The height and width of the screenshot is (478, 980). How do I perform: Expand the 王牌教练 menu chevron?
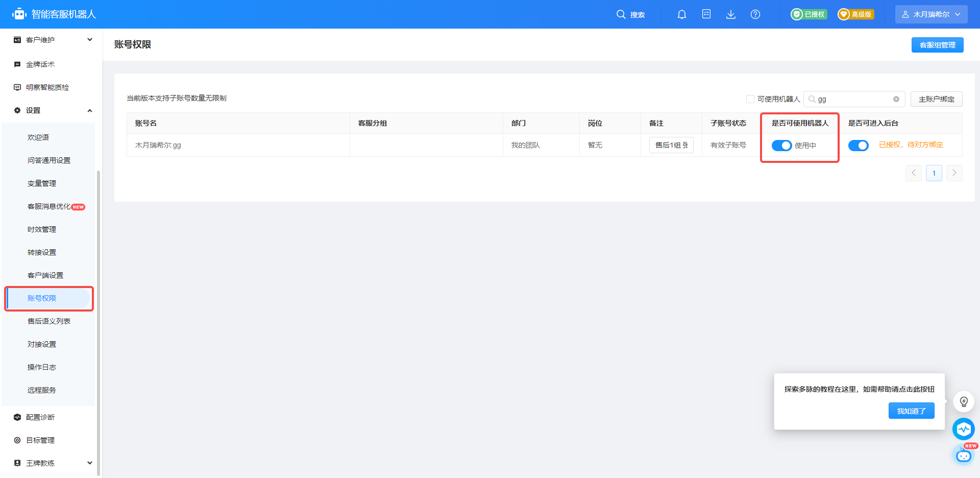coord(90,463)
